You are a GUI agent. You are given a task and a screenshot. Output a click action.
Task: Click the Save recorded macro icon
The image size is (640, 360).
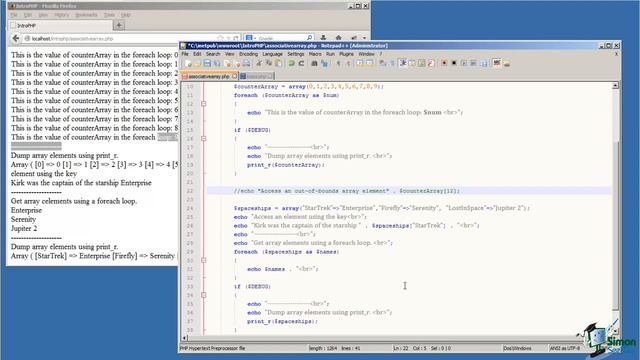tap(483, 63)
